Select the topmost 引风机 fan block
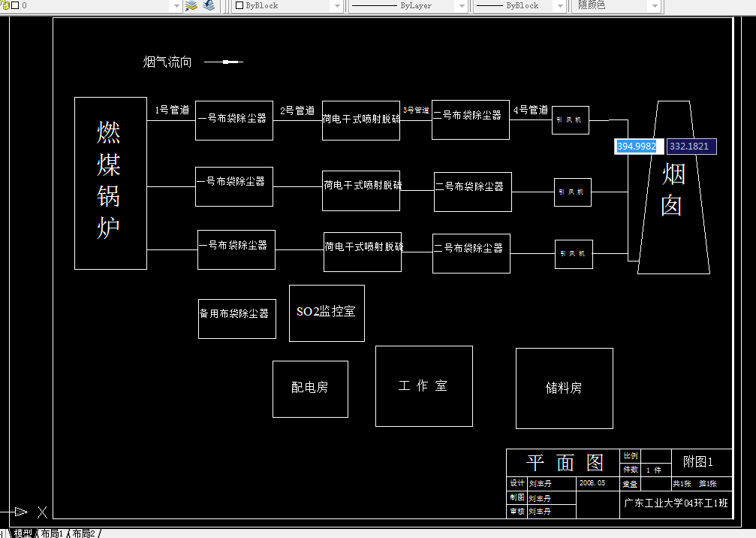756x538 pixels. pos(570,119)
